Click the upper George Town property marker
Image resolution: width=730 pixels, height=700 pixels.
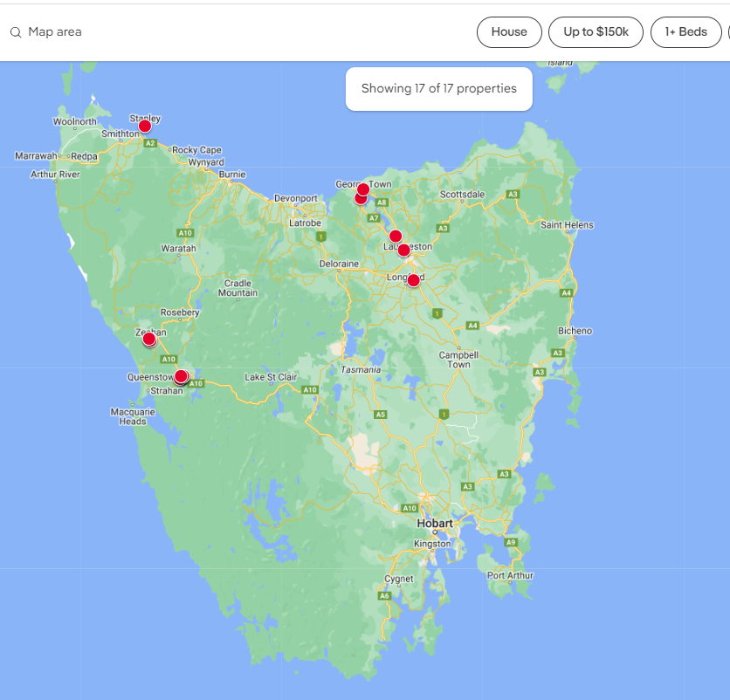[x=364, y=189]
